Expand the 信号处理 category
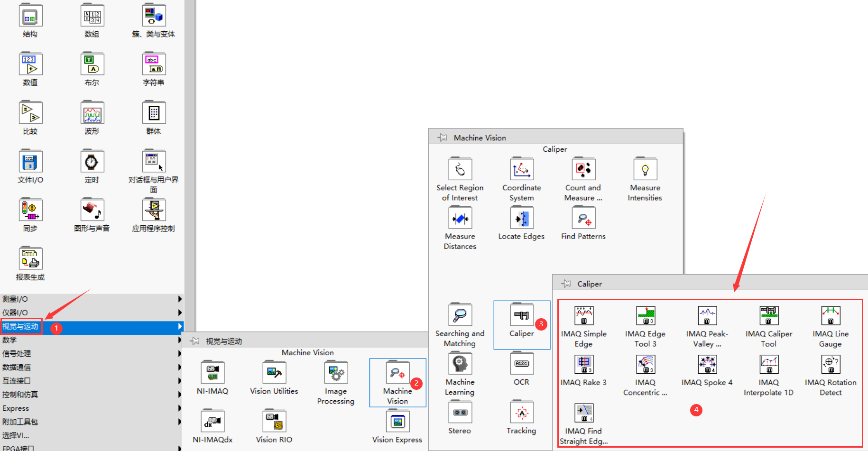The image size is (868, 451). click(x=92, y=354)
